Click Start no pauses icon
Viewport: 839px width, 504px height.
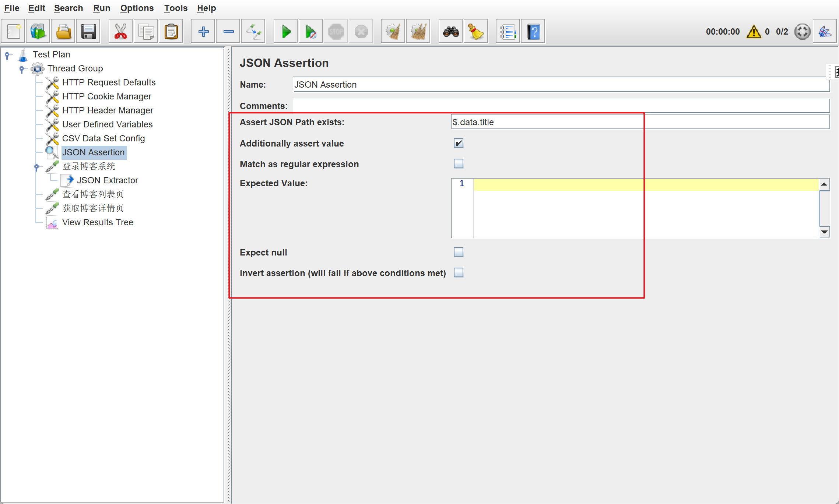coord(310,32)
